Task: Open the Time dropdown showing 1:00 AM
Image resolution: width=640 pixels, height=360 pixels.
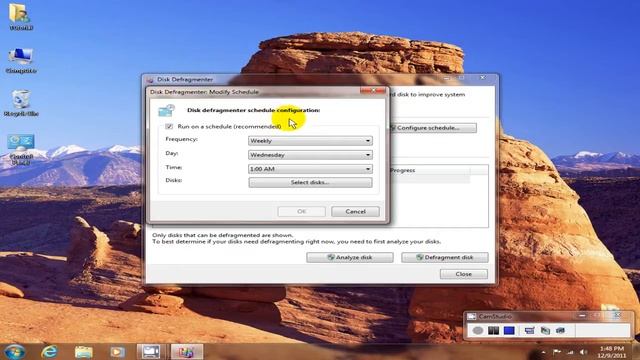Action: (310, 169)
